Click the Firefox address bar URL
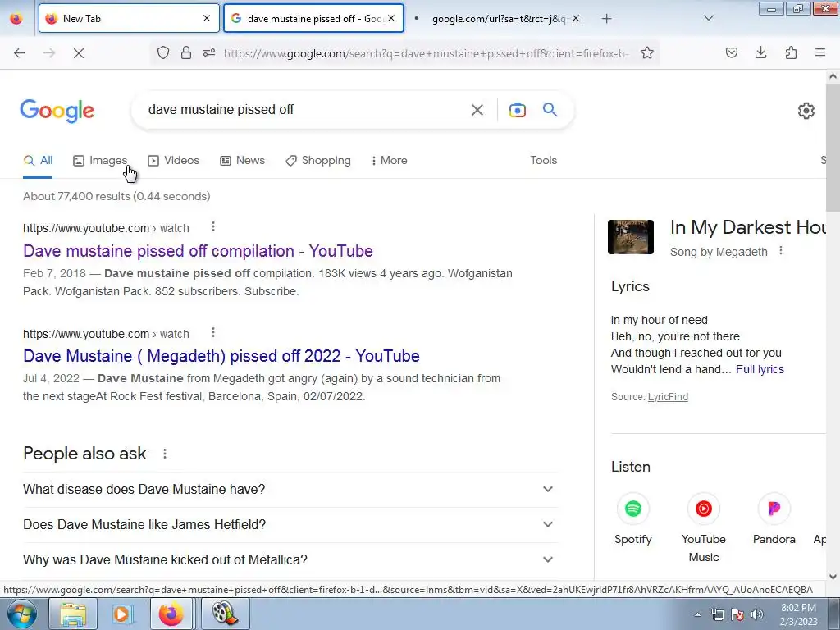840x630 pixels. tap(426, 53)
